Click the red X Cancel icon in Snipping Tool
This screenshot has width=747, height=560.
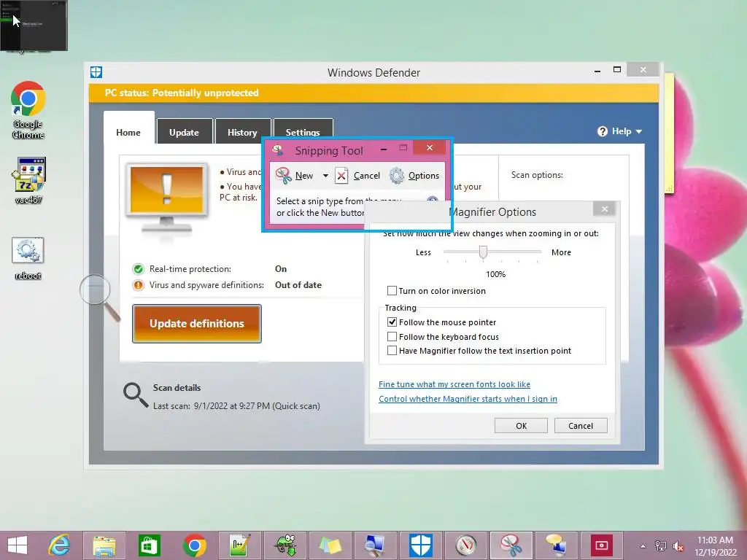pyautogui.click(x=341, y=175)
